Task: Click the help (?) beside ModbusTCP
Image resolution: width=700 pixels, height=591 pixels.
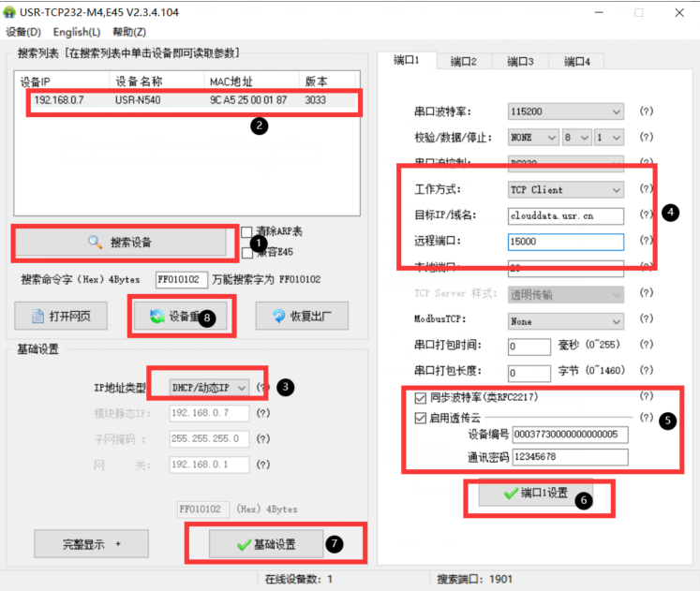Action: 646,320
